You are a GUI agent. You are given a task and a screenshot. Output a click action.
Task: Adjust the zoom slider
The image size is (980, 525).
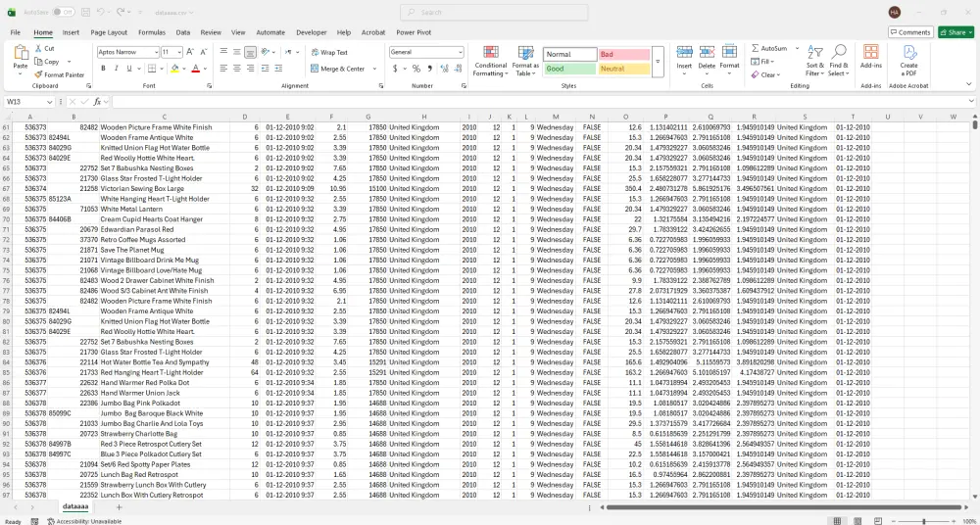(924, 521)
